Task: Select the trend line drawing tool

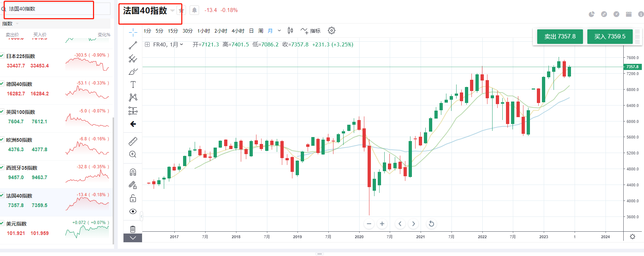Action: coord(133,45)
